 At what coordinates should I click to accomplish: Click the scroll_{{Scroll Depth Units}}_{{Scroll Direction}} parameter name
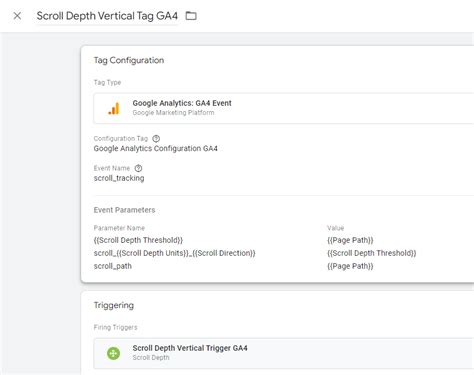(174, 253)
